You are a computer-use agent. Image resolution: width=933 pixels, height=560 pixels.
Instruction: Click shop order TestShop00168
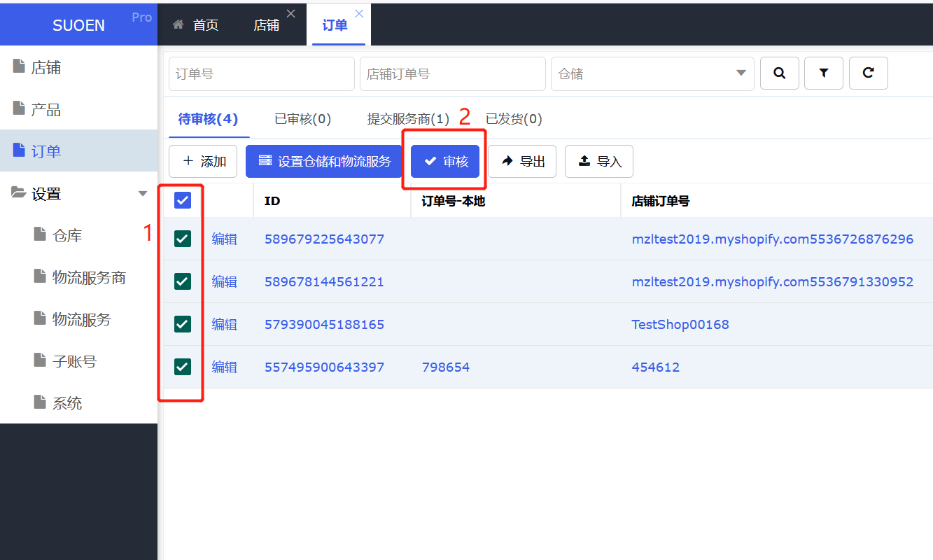click(x=680, y=324)
